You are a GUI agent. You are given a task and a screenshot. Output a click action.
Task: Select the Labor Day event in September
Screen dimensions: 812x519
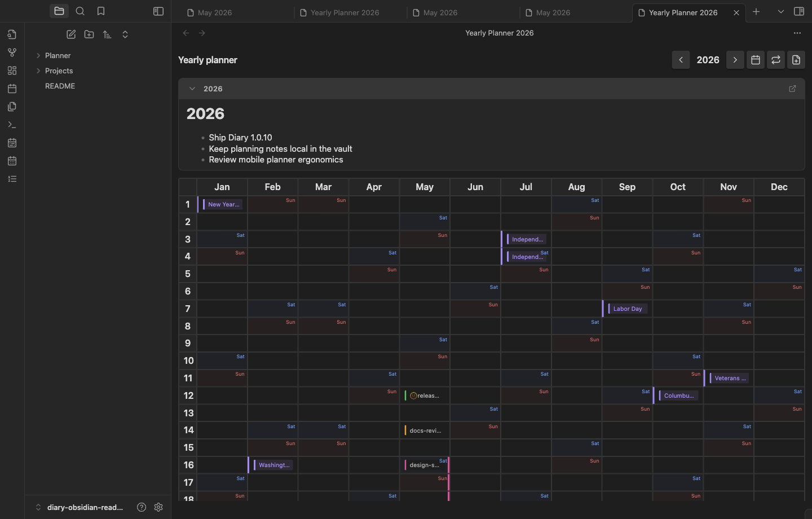click(628, 309)
